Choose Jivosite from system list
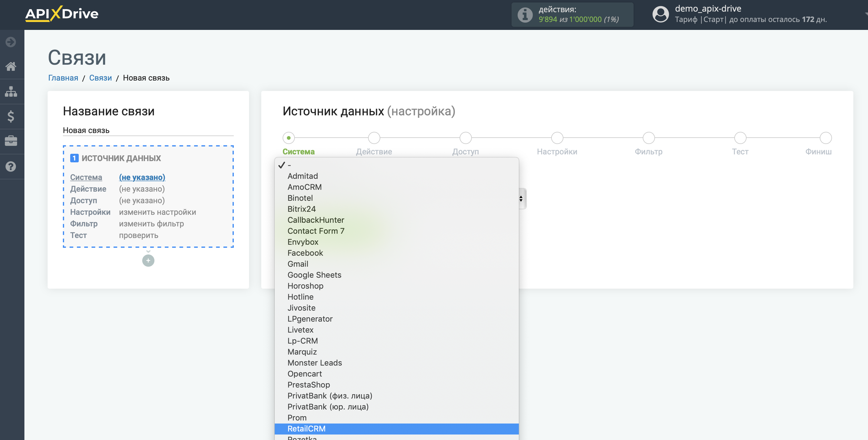This screenshot has width=868, height=440. pos(396,308)
